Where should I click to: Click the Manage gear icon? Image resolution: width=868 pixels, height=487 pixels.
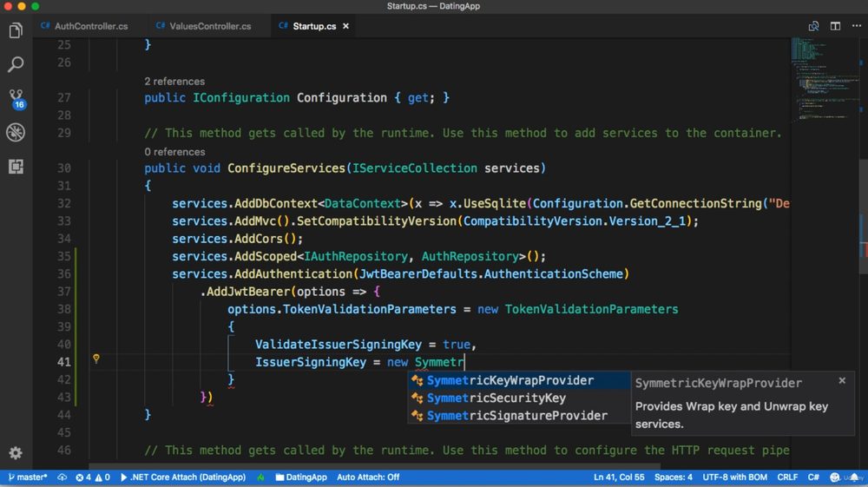pyautogui.click(x=16, y=453)
